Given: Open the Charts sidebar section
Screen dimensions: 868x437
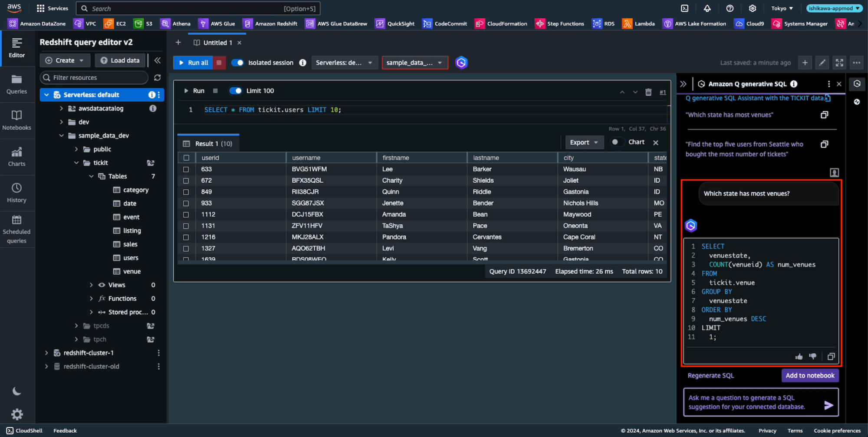Looking at the screenshot, I should 17,157.
